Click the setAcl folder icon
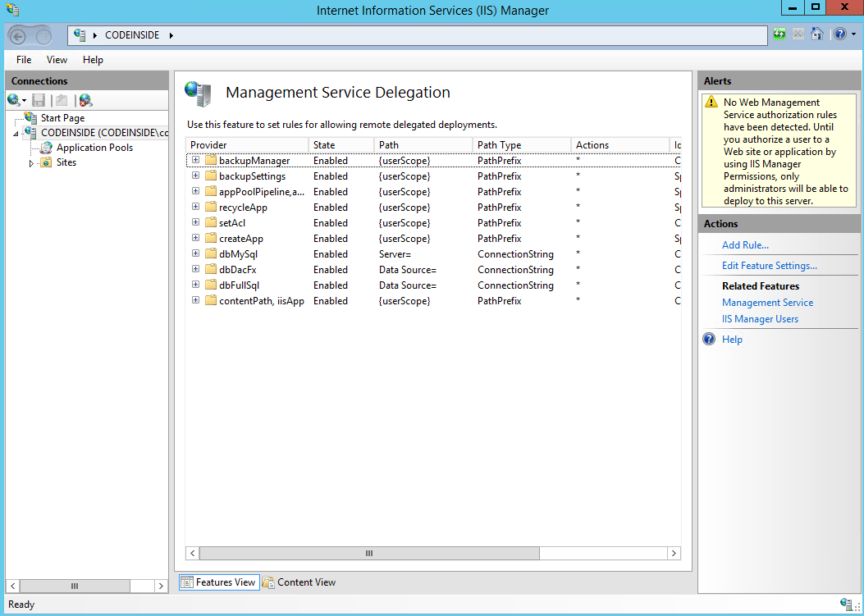 click(211, 222)
